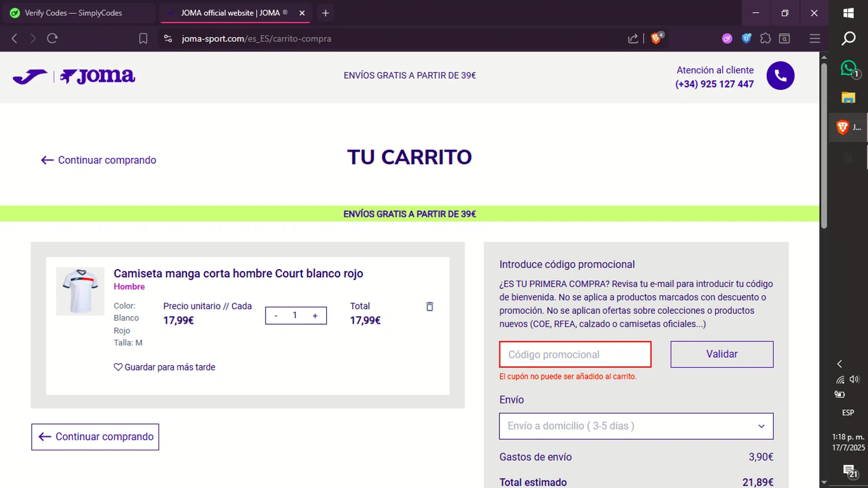Focus the Código promocional input field
This screenshot has width=868, height=488.
575,354
